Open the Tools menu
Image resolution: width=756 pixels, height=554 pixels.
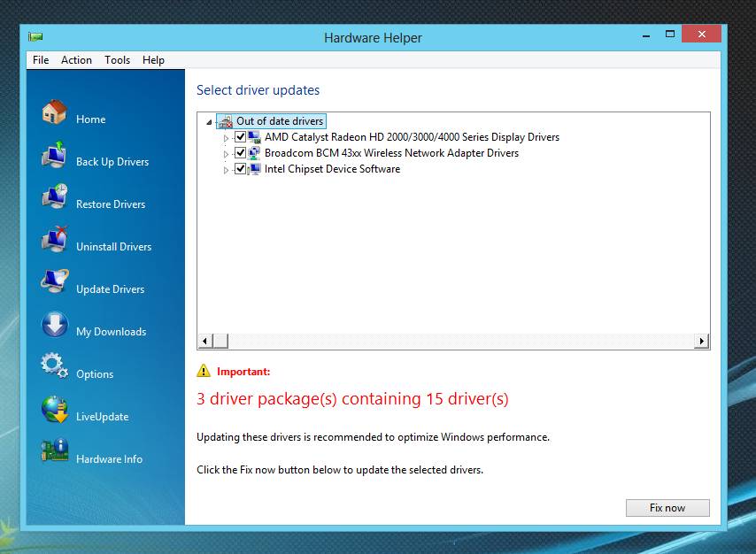117,60
